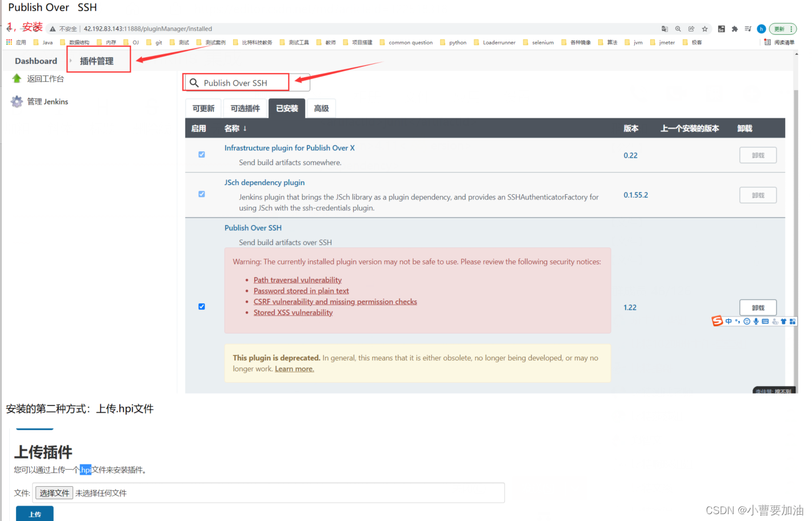Open Path traversal vulnerability notice

pos(298,280)
